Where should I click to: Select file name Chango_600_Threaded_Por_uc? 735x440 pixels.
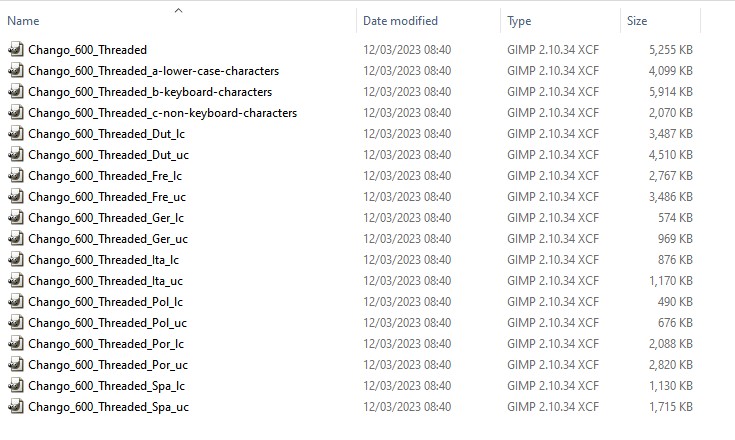pos(108,365)
